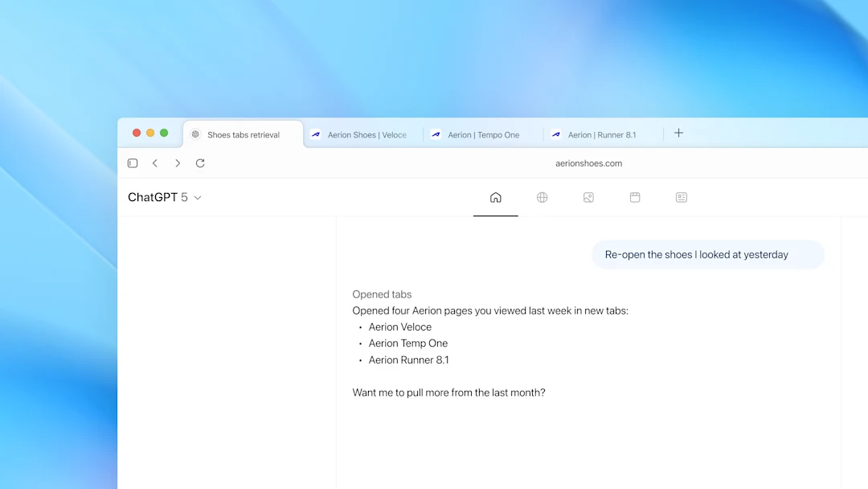
Task: Click the ChatGPT favicon on active tab
Action: (x=195, y=134)
